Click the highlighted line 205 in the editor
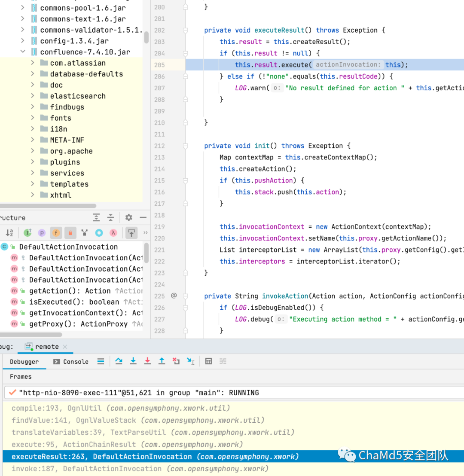Screen dimensions: 464x476 pos(325,65)
